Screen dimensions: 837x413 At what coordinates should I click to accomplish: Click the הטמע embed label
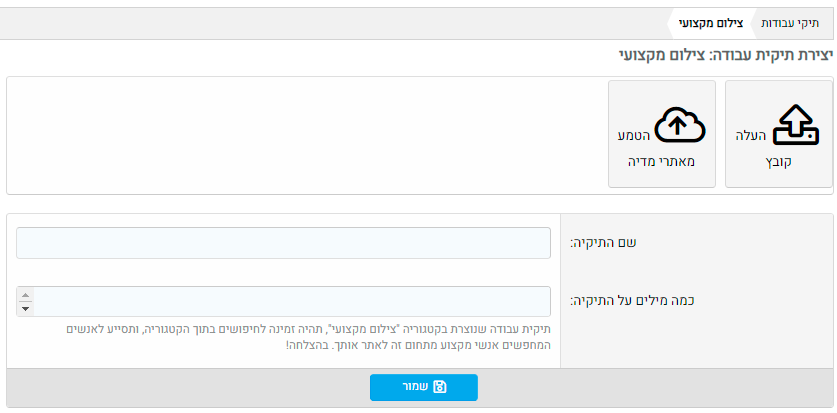click(x=633, y=135)
